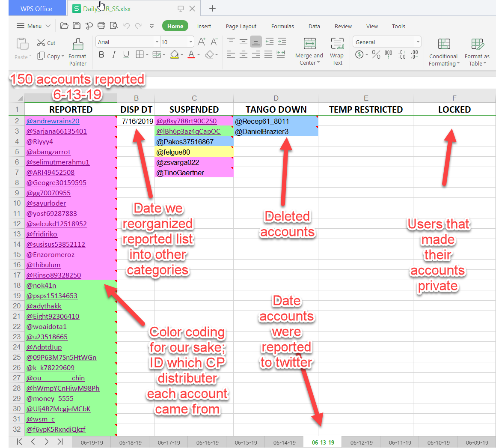
Task: Increase decimal places
Action: 402,54
